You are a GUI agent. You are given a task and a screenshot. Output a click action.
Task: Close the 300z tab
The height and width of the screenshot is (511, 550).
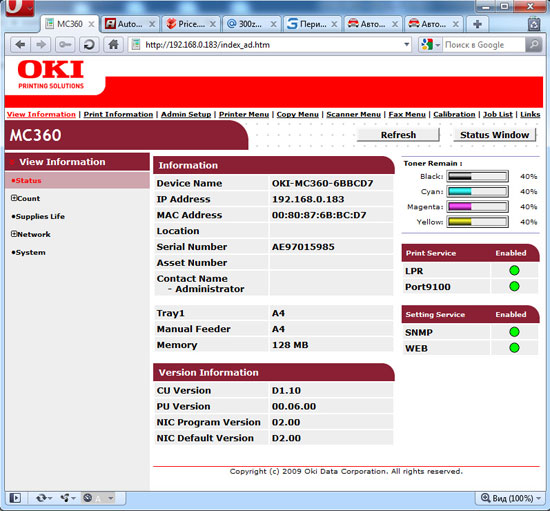point(274,24)
